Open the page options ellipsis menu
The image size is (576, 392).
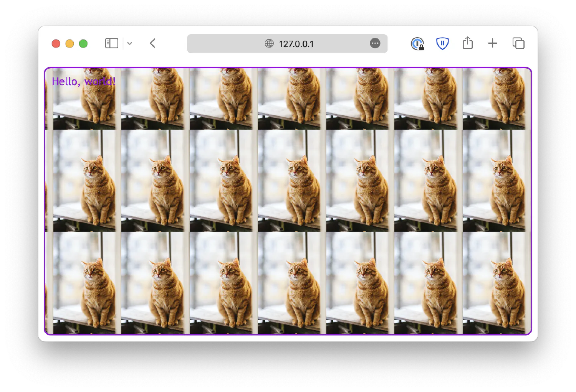coord(375,43)
